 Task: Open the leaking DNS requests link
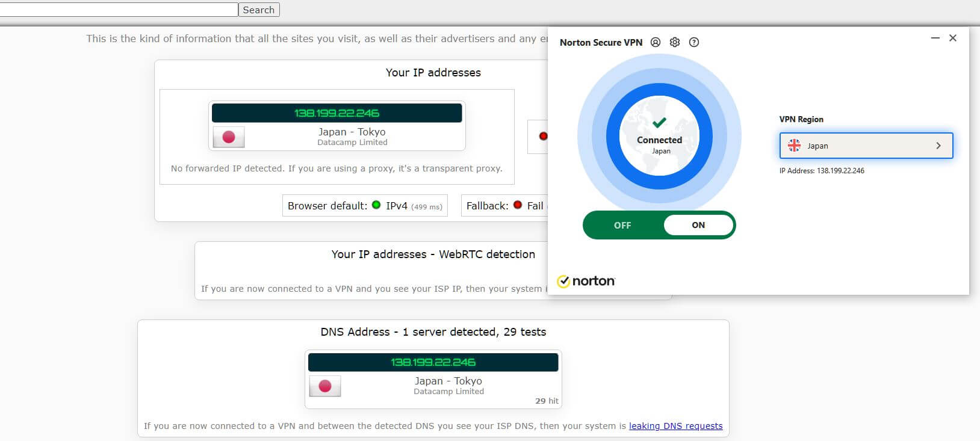pos(675,426)
